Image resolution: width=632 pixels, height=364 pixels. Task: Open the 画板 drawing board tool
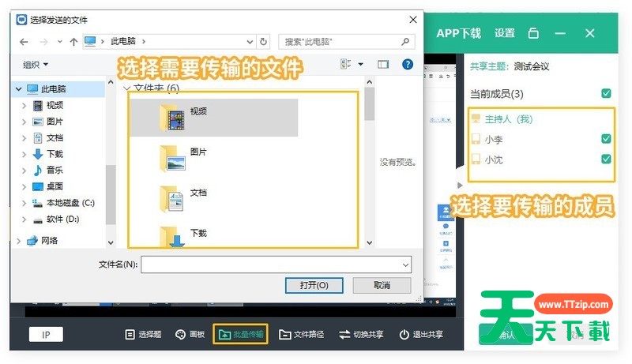[181, 335]
